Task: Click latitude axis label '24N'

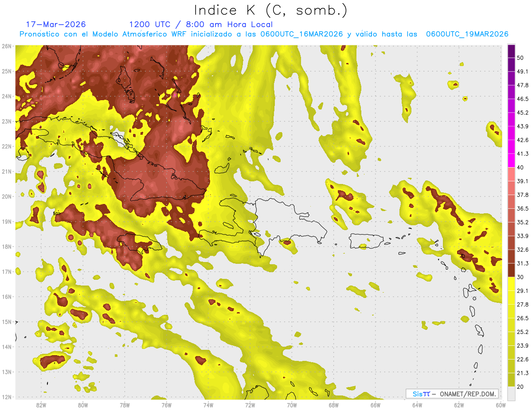Action: [7, 96]
